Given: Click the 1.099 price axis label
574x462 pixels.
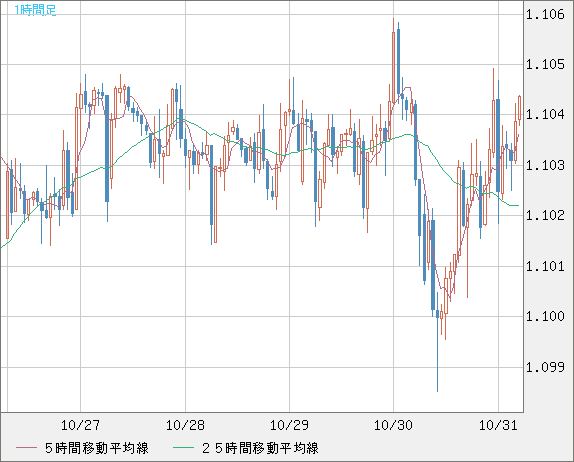Looking at the screenshot, I should [545, 367].
